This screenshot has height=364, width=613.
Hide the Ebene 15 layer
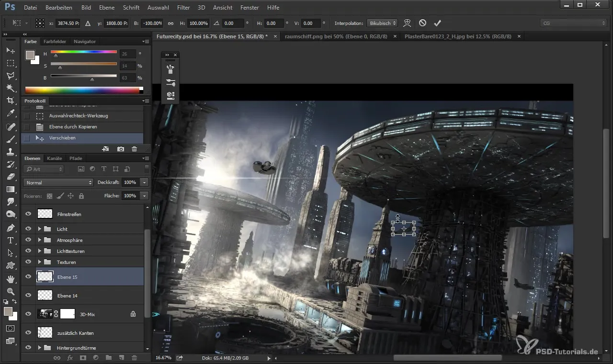pos(28,277)
